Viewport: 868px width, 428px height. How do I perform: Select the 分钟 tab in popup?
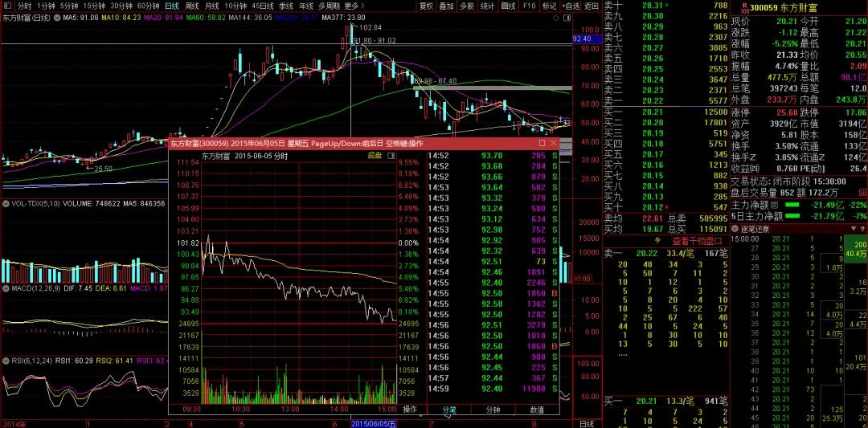pos(492,410)
